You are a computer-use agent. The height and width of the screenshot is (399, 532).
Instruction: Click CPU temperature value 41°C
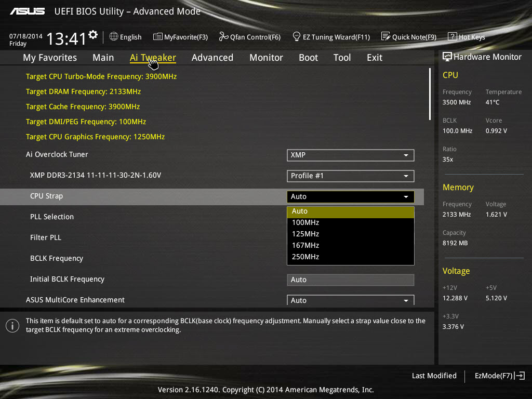[x=493, y=102]
